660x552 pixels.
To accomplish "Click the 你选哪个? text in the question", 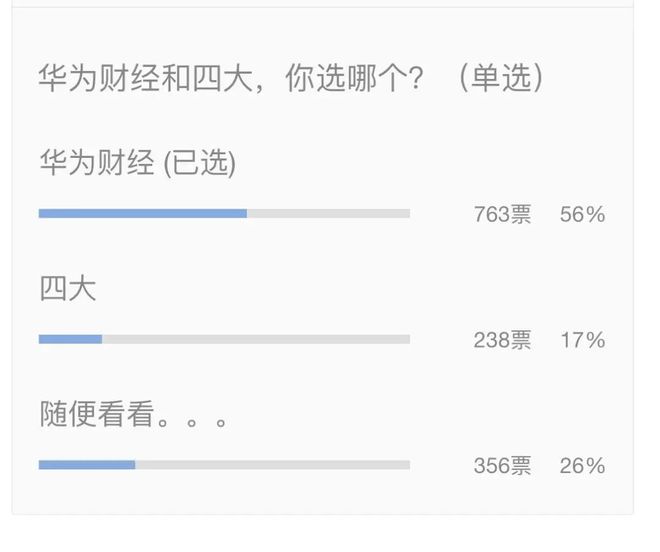I will pyautogui.click(x=354, y=78).
